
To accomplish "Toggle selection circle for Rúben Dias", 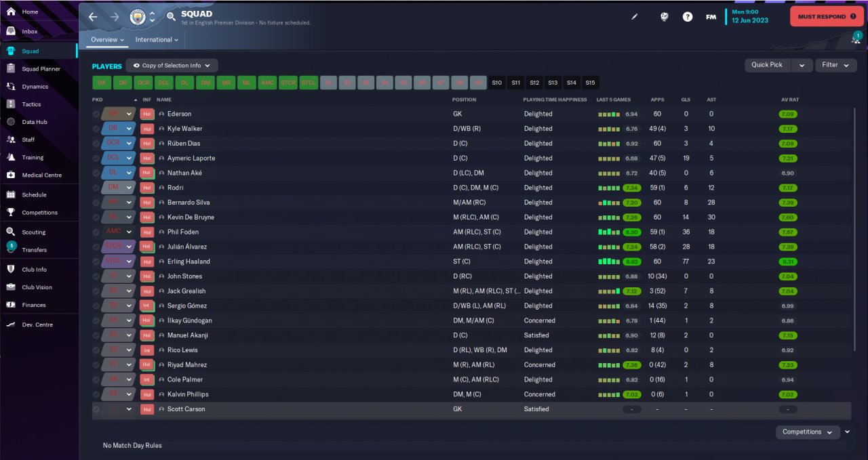I will (96, 143).
